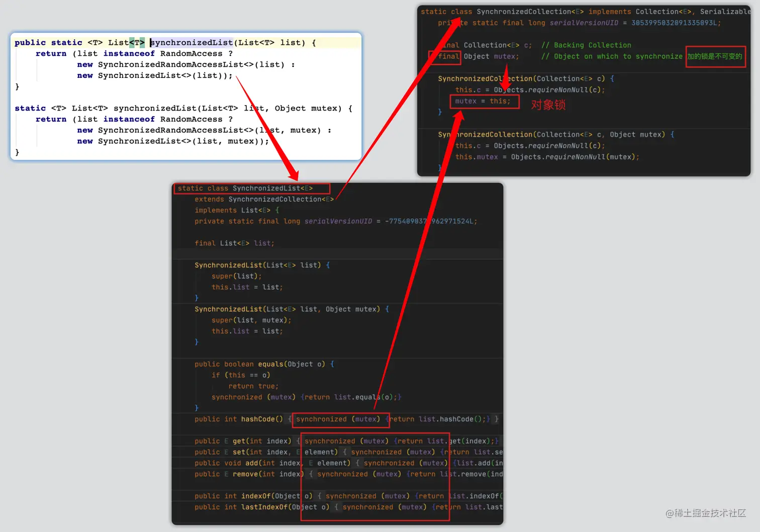Viewport: 760px width, 532px height.
Task: Click 'public E set(int index, E element)' line
Action: click(x=348, y=452)
